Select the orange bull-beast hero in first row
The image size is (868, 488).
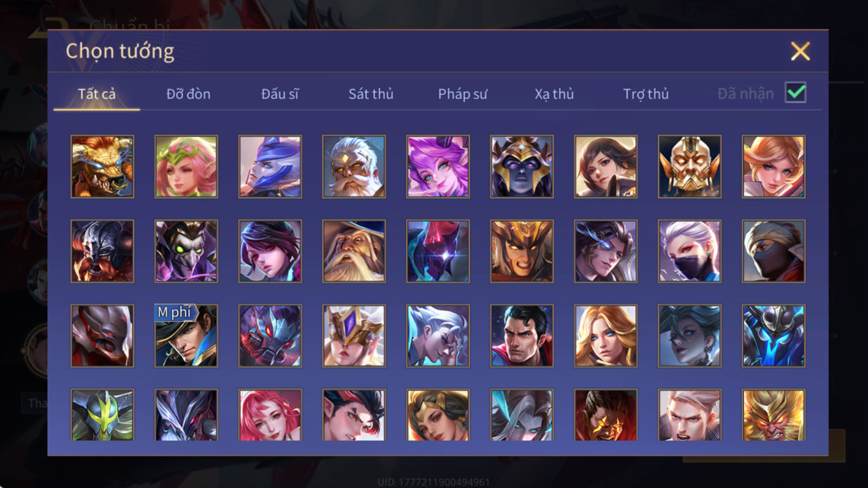103,166
